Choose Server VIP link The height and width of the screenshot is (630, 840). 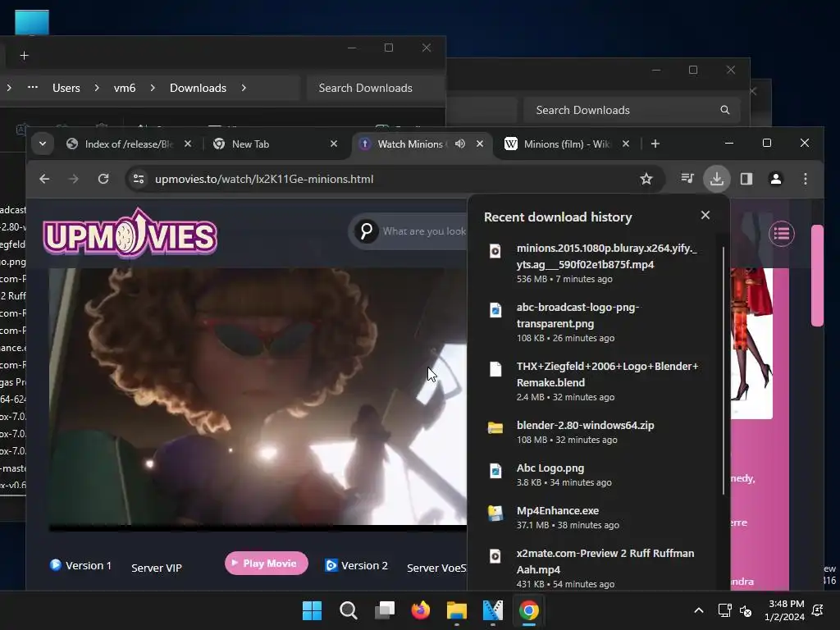(157, 568)
